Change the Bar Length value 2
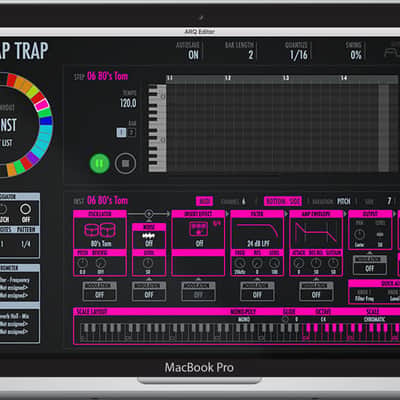Image resolution: width=400 pixels, height=400 pixels. point(251,55)
